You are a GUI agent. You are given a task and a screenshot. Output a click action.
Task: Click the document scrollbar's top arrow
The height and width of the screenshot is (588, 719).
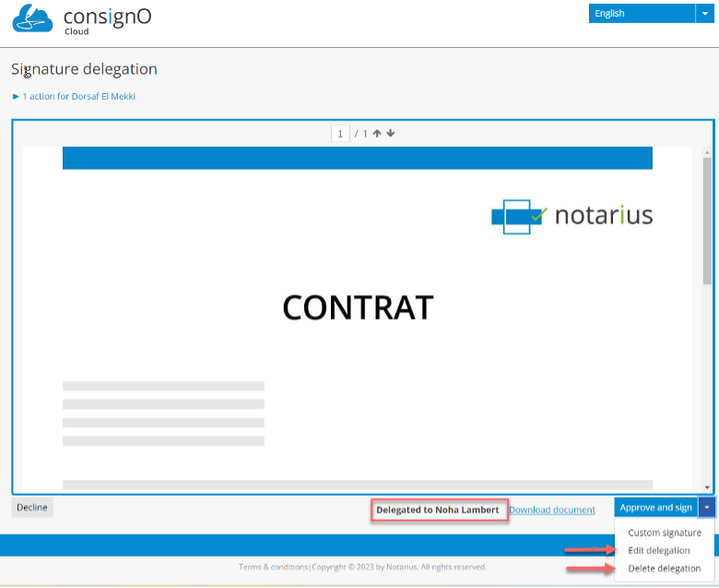[707, 152]
